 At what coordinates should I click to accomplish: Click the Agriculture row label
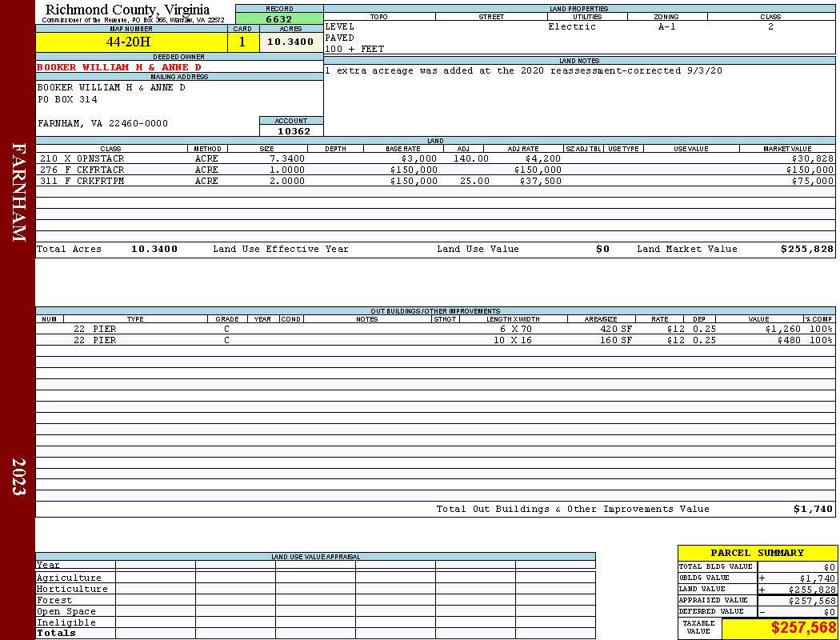(x=69, y=578)
